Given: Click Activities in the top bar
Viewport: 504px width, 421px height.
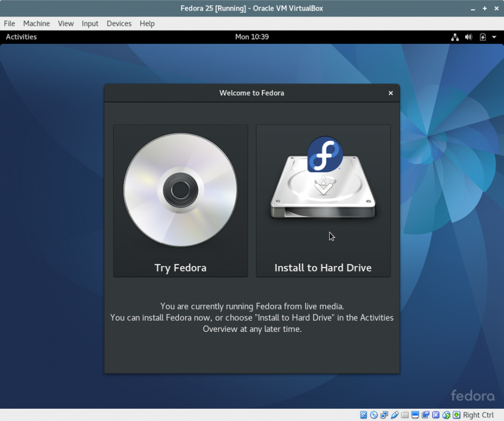Looking at the screenshot, I should click(21, 37).
